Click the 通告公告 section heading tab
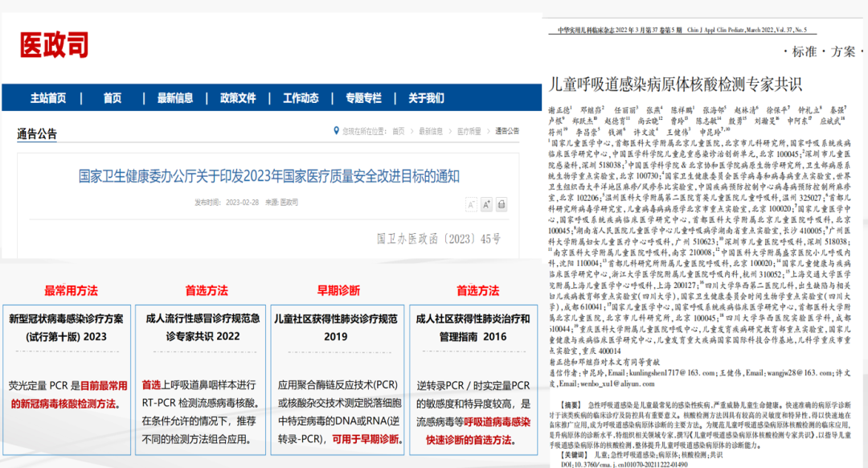868x468 pixels. pos(37,134)
